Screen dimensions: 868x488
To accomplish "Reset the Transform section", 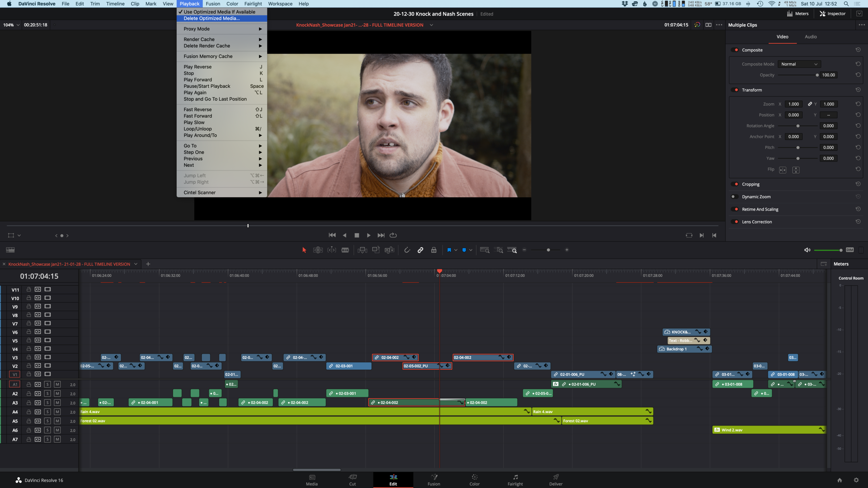I will click(x=858, y=90).
